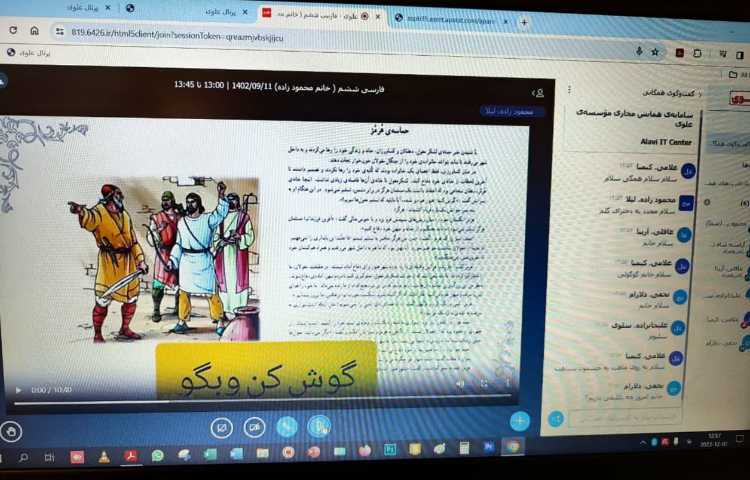Click the گوش کن و بگو yellow banner
The height and width of the screenshot is (480, 750).
click(266, 370)
